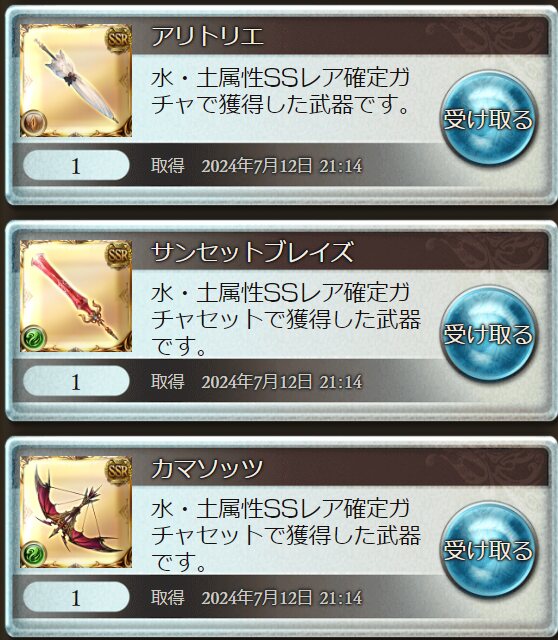Screen dimensions: 558x640
Task: Click the green wind element icon on カマソッツ
Action: [34, 554]
